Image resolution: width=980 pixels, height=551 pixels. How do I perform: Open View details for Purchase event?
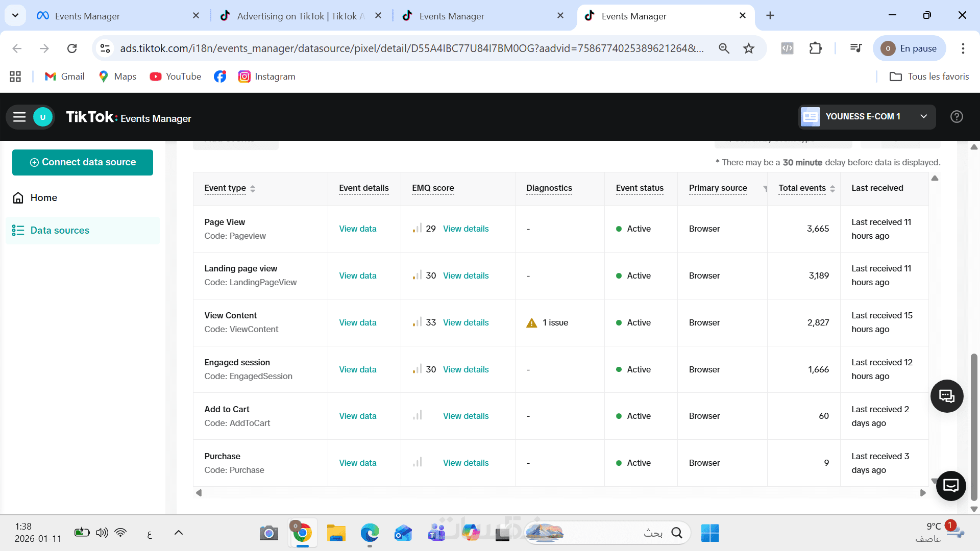point(465,463)
